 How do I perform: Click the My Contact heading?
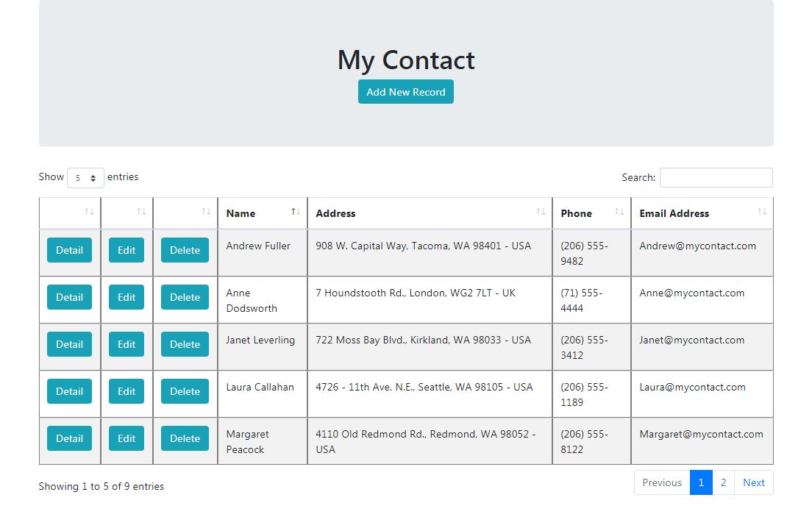point(406,60)
